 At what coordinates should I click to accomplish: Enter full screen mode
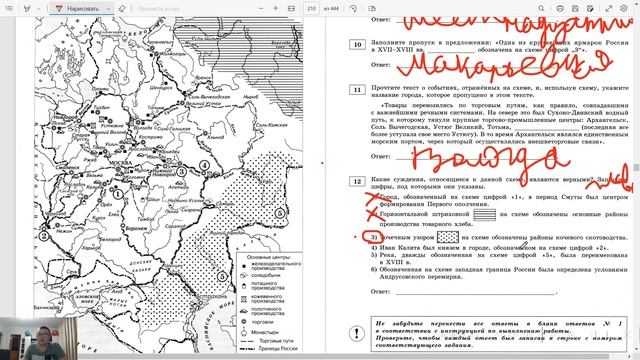point(609,8)
